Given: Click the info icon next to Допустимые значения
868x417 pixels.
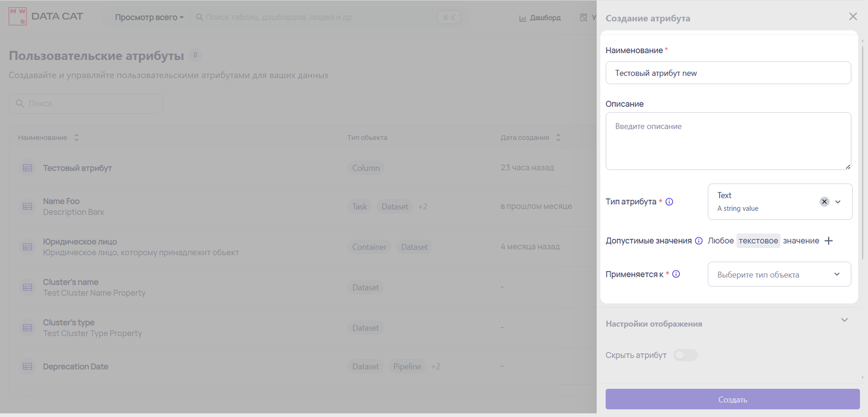Looking at the screenshot, I should (x=699, y=241).
